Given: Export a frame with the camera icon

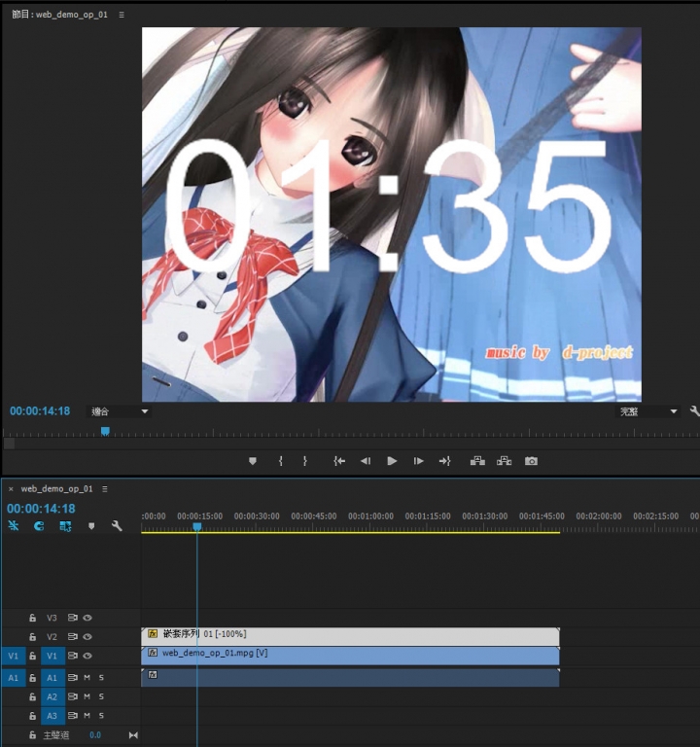Looking at the screenshot, I should click(531, 461).
